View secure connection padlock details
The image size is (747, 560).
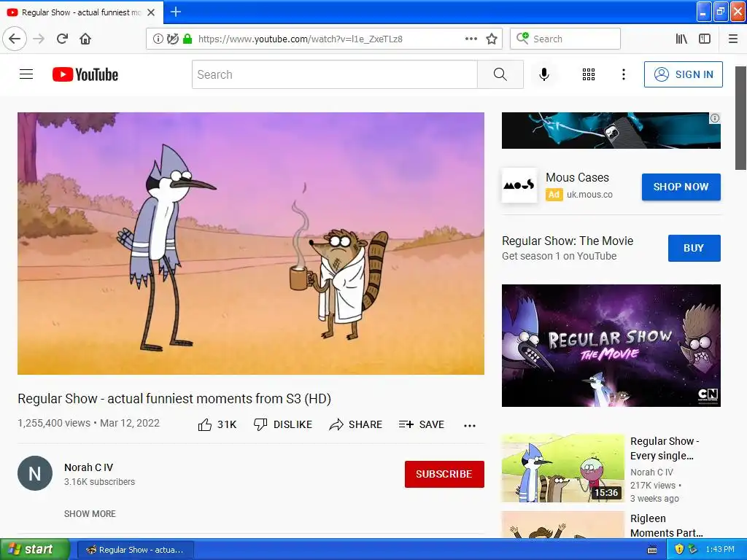187,39
